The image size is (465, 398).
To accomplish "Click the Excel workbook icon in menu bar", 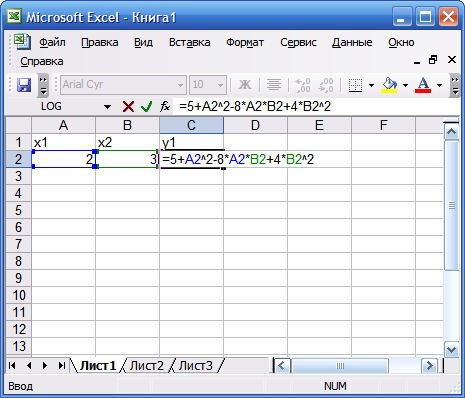I will point(22,42).
